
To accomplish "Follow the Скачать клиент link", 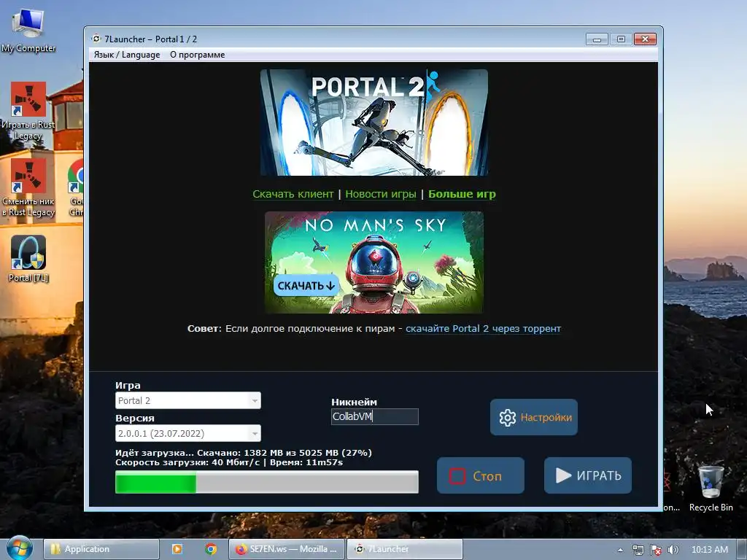I will (x=293, y=194).
